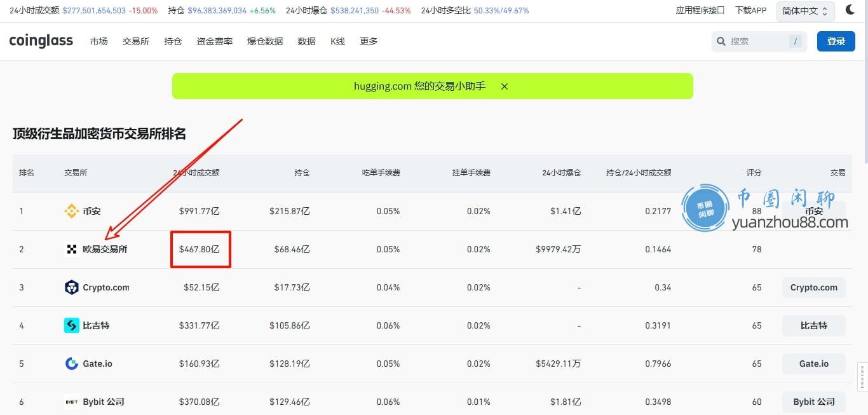Viewport: 868px width, 415px height.
Task: Click the Crypto.com trade button
Action: click(813, 287)
